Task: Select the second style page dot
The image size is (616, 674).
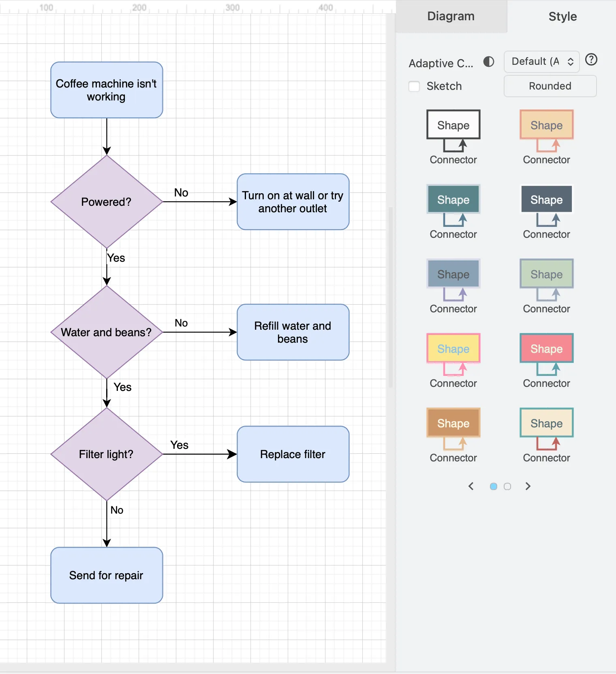Action: click(x=507, y=486)
